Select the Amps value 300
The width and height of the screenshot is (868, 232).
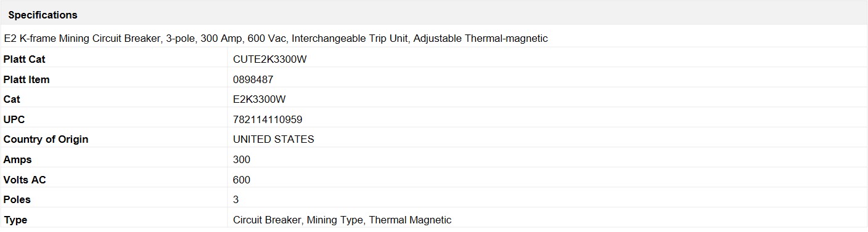[242, 159]
